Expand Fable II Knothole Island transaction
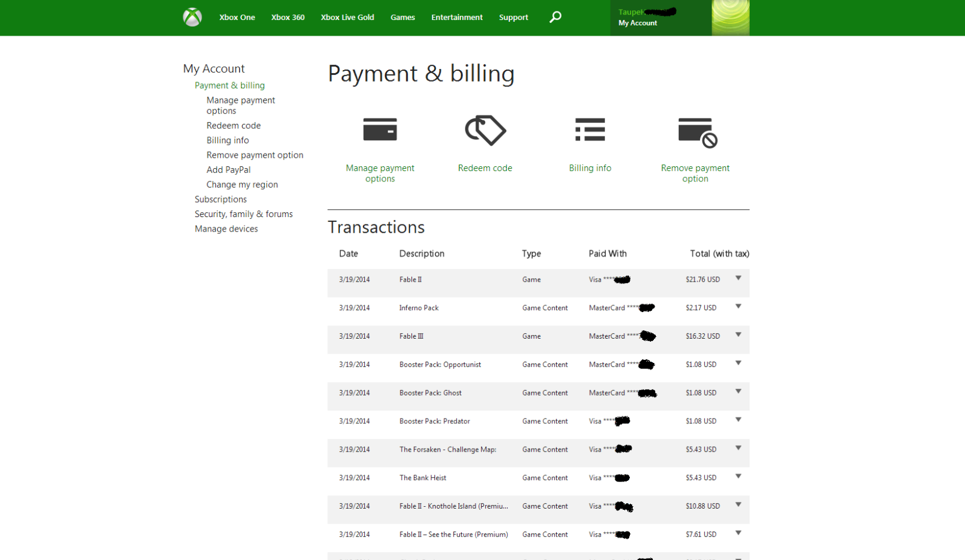Screen dimensions: 965x560 click(738, 505)
